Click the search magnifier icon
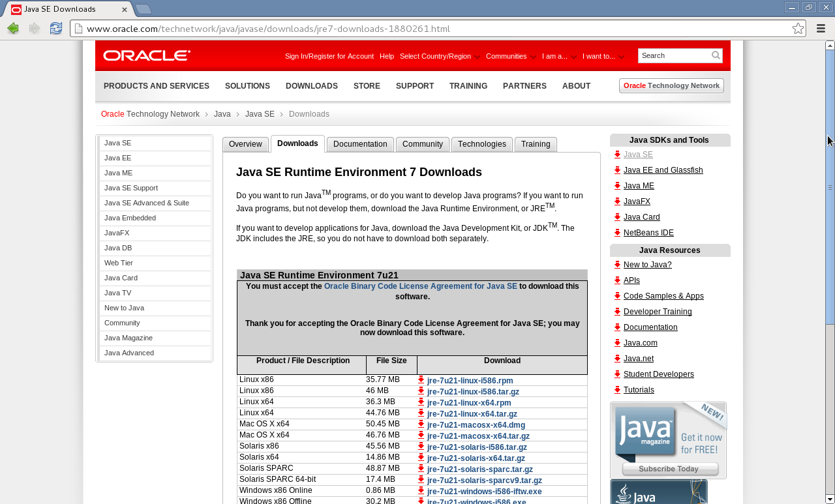 pos(716,55)
